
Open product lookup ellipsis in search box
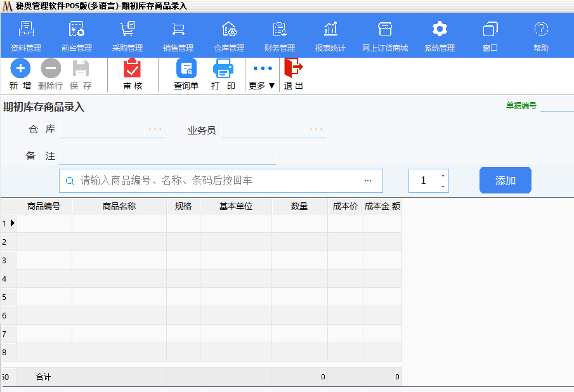[x=368, y=181]
